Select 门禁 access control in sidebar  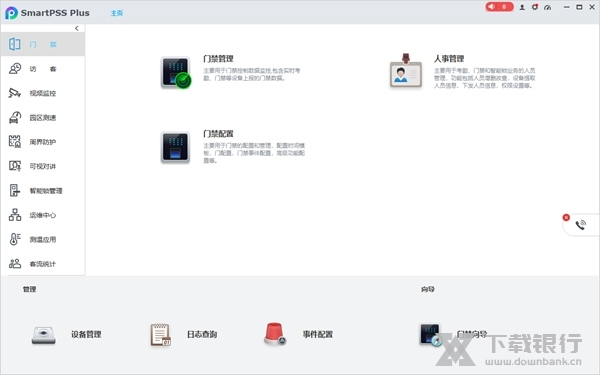coord(42,44)
